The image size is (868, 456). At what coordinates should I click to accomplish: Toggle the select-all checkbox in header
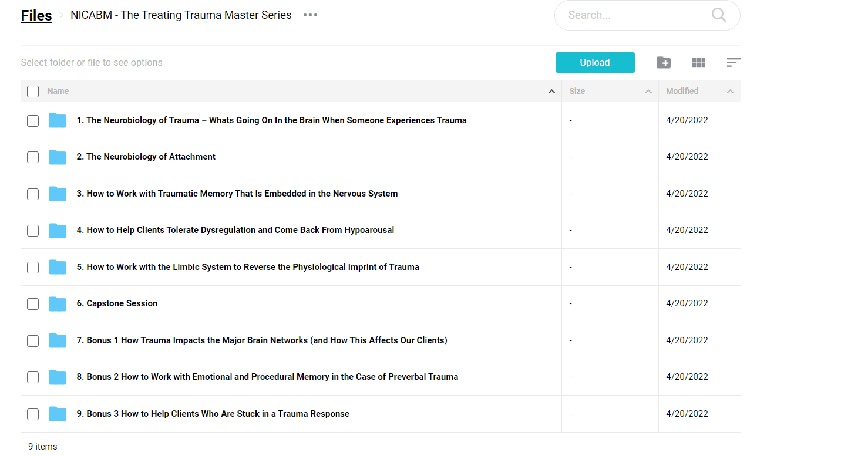click(x=33, y=91)
